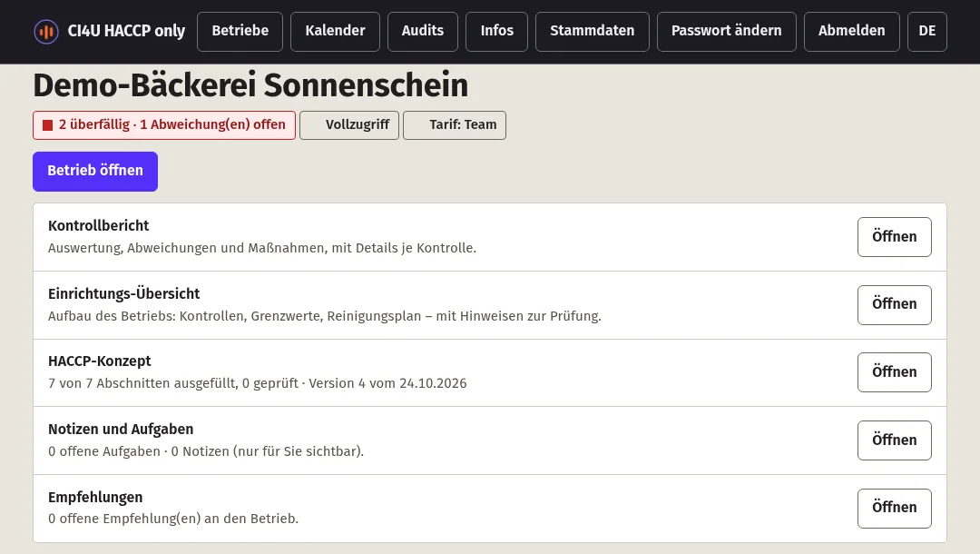The width and height of the screenshot is (980, 554).
Task: Click the 'Kontrollbericht' title text
Action: [99, 226]
